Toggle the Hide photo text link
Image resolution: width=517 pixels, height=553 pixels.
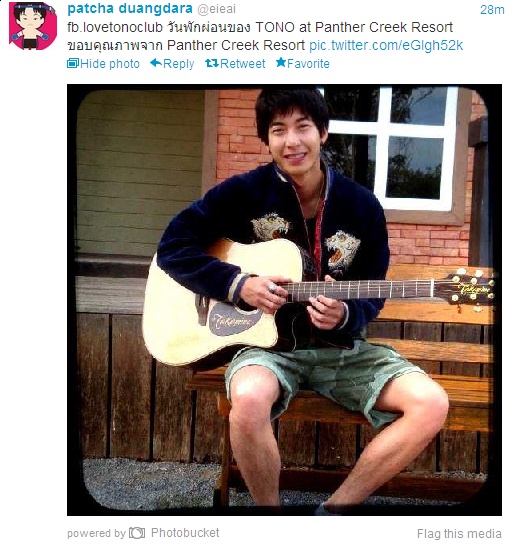(110, 64)
